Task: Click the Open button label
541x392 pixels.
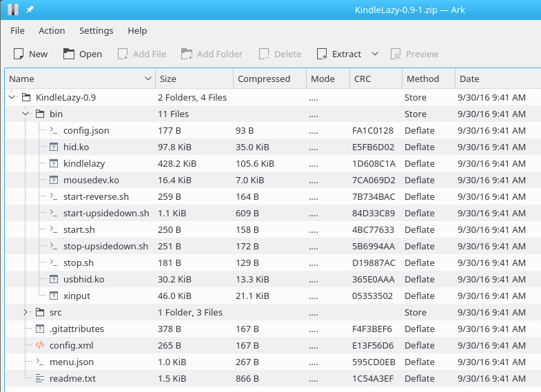Action: 90,54
